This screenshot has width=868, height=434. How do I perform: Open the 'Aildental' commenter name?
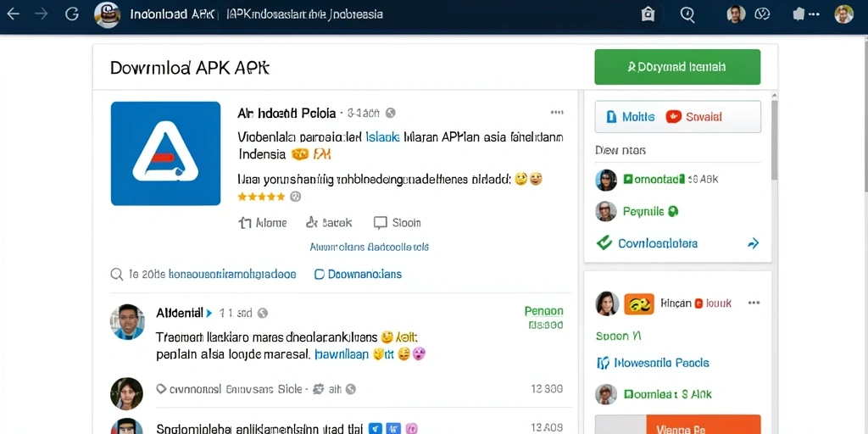[180, 313]
